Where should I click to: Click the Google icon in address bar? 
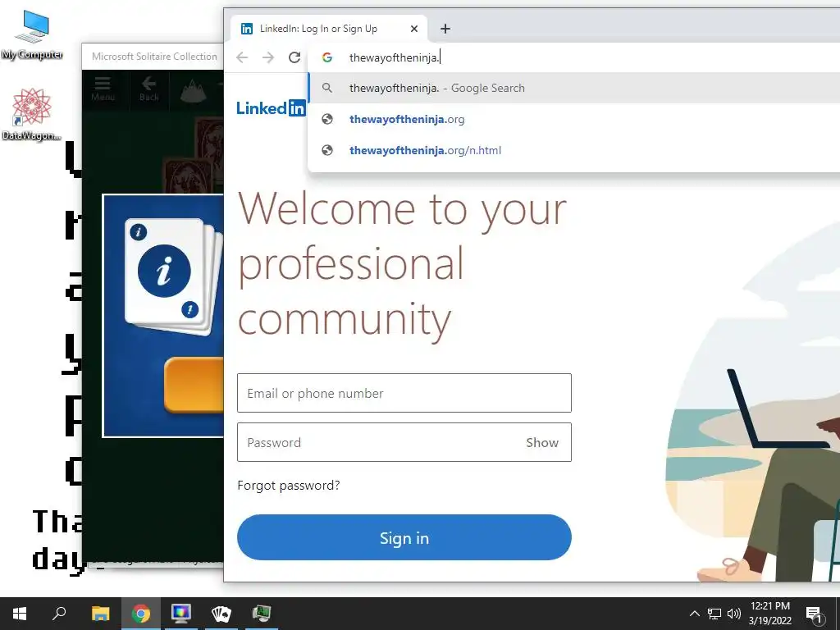(x=327, y=57)
